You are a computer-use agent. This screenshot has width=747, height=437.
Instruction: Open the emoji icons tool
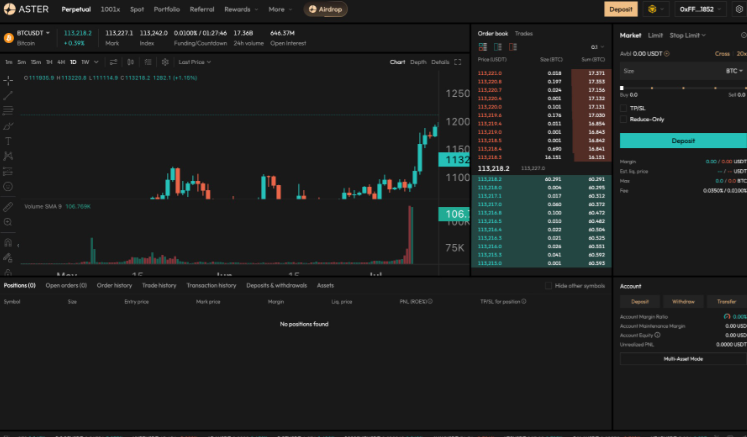click(8, 186)
